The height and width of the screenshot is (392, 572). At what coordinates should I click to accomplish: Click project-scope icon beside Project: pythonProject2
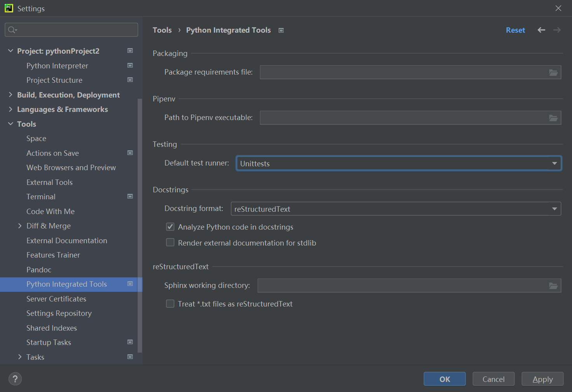click(130, 51)
